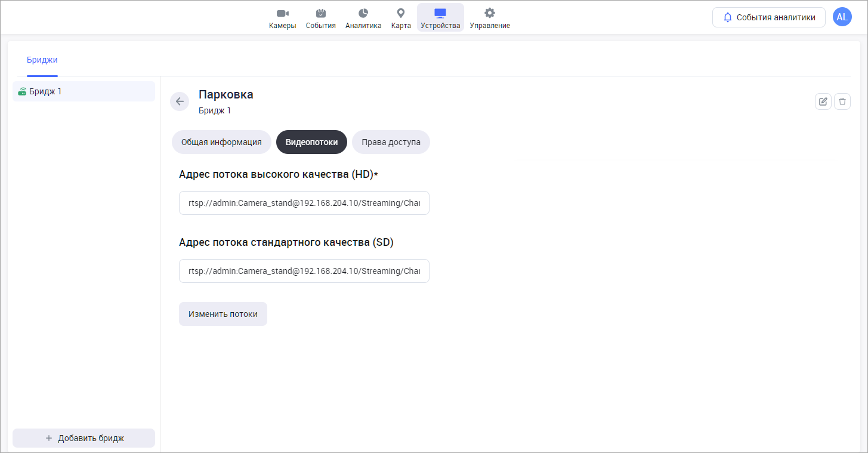Click the back arrow next to Парковка

click(180, 101)
